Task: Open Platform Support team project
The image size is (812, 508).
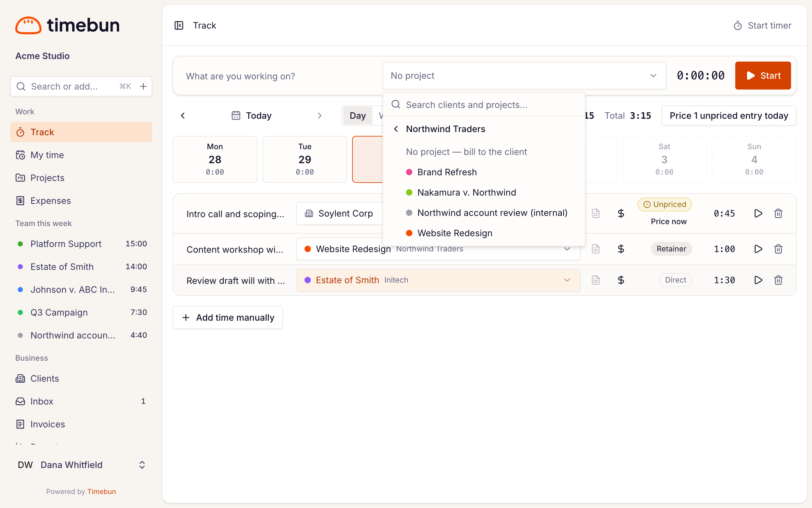Action: coord(81,244)
